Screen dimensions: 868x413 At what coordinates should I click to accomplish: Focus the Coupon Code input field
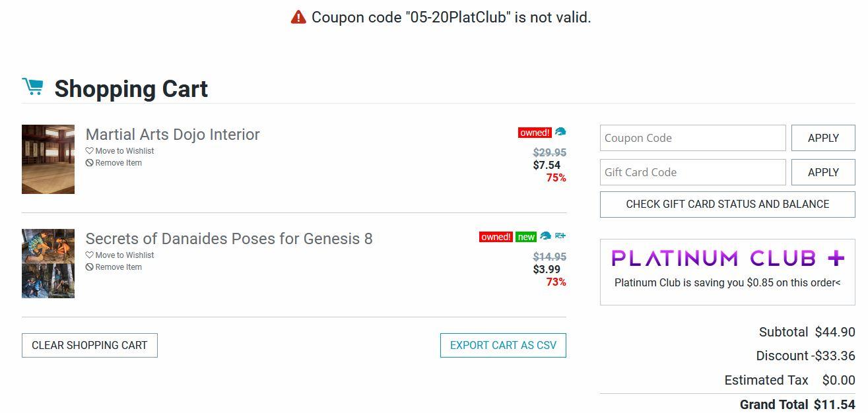pos(692,138)
